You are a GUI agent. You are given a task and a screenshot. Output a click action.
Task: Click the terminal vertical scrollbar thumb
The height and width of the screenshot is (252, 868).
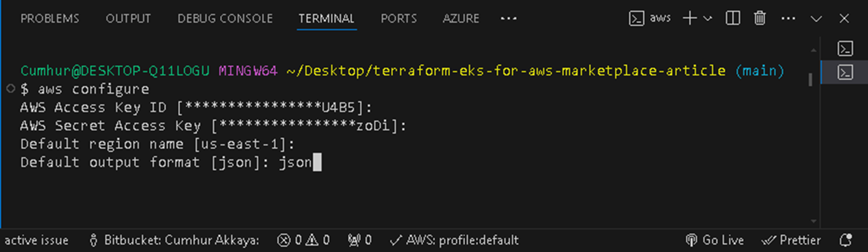[x=811, y=79]
